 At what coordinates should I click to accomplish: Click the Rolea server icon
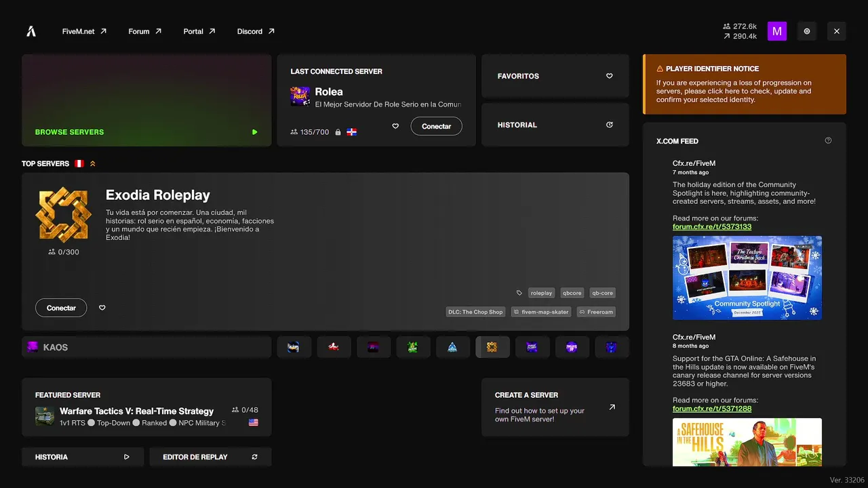300,96
